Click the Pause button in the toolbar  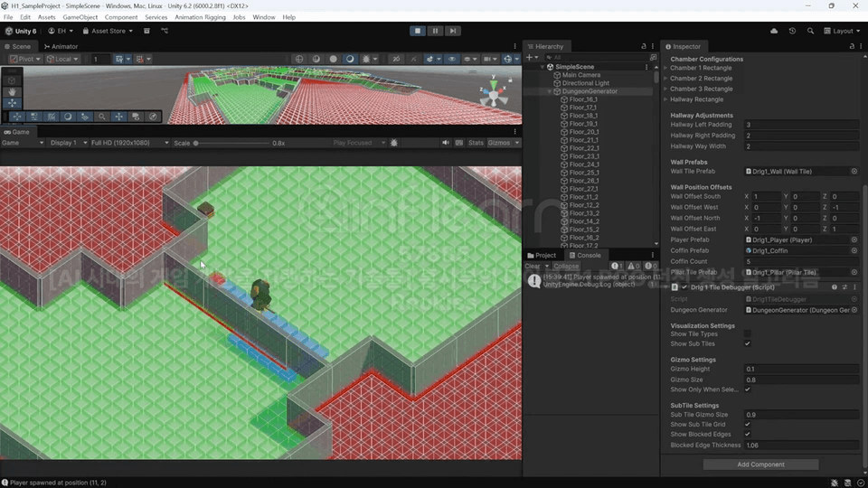pyautogui.click(x=435, y=31)
